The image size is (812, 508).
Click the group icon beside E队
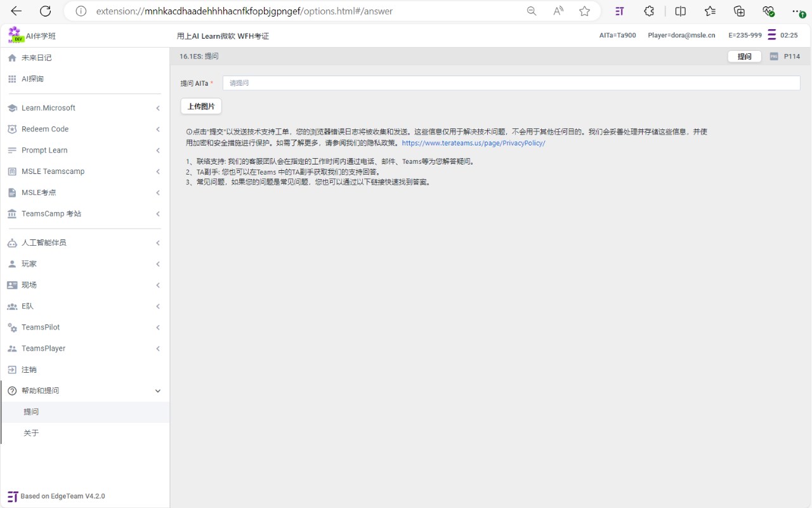coord(12,306)
